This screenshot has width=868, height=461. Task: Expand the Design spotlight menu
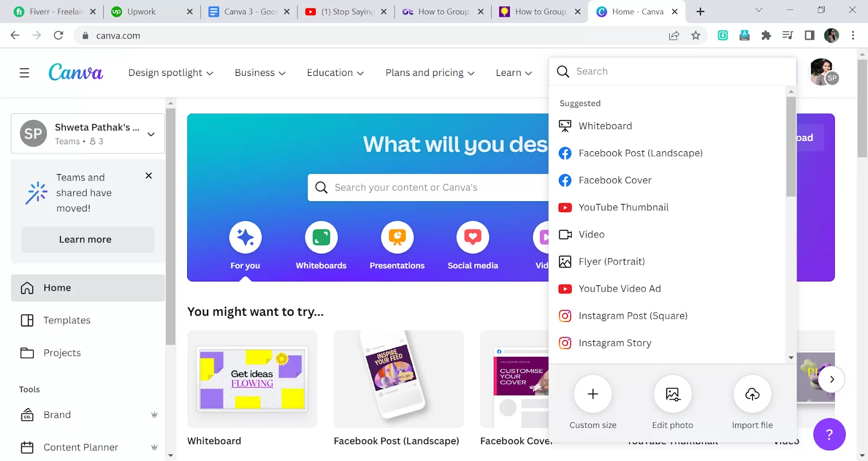click(x=170, y=73)
